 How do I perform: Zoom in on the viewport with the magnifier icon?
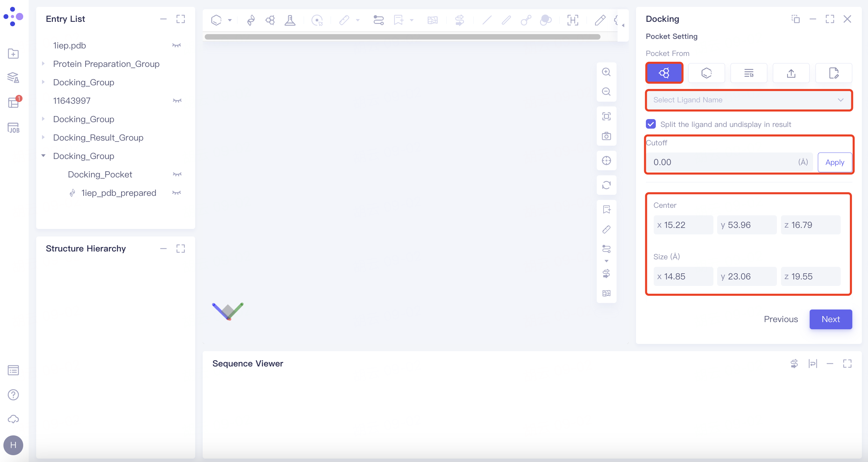click(x=606, y=72)
